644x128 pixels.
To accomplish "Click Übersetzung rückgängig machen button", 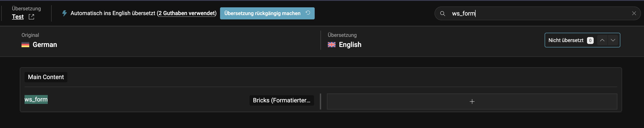I will click(267, 13).
